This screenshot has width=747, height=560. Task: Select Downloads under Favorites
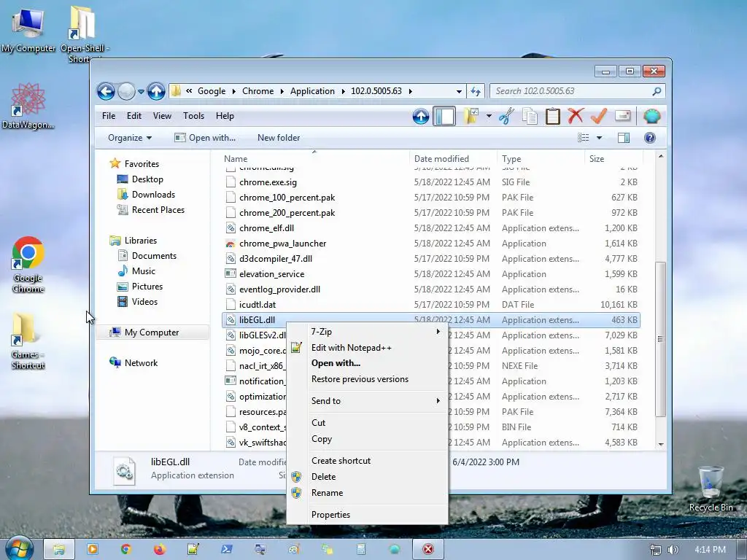pos(146,194)
